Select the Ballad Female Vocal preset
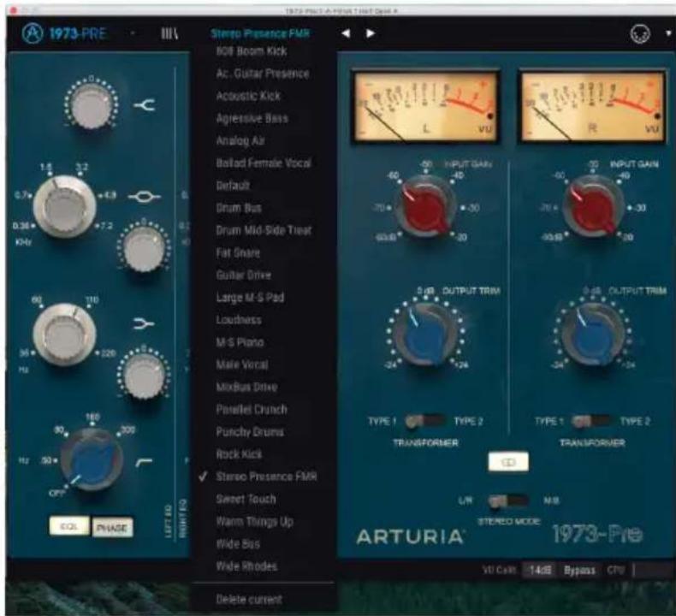 click(x=264, y=163)
